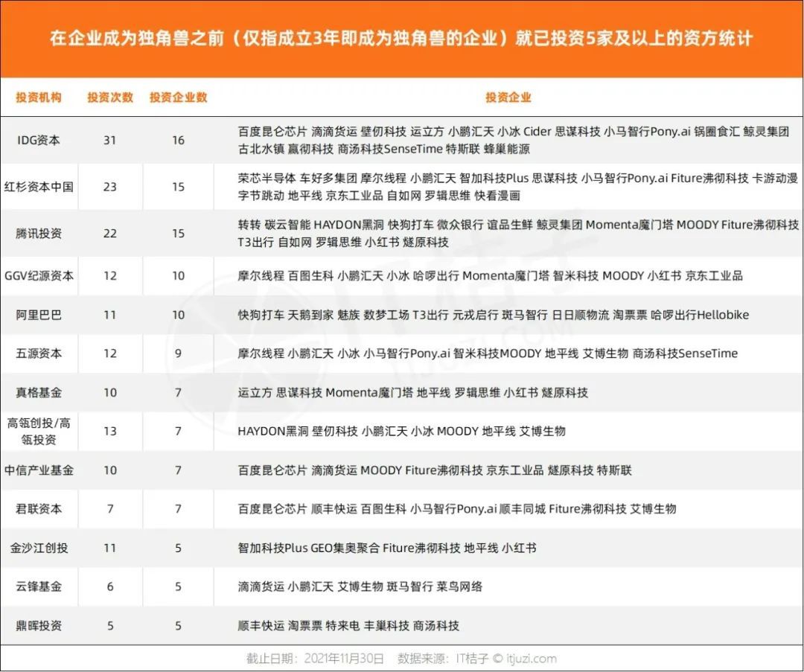This screenshot has height=672, width=804.
Task: Click the 投资次数 column header
Action: tap(110, 97)
